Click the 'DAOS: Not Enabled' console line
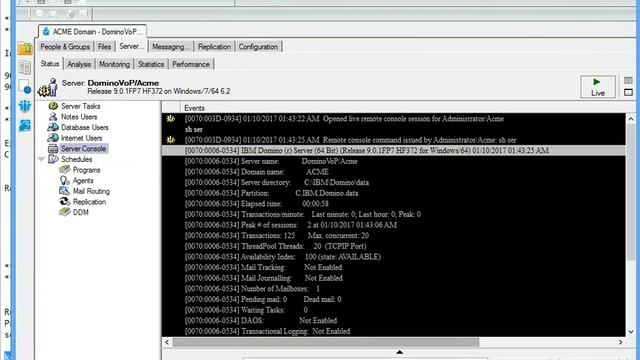640x360 pixels. pos(260,320)
